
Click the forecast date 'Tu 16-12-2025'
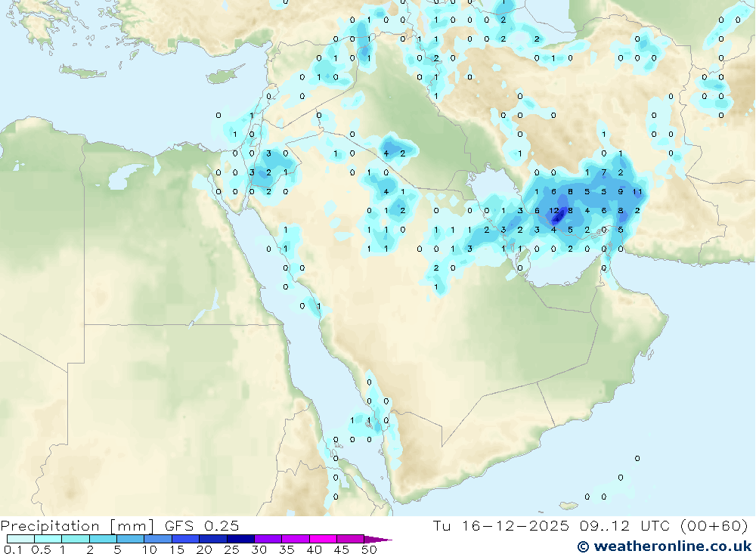tap(501, 525)
